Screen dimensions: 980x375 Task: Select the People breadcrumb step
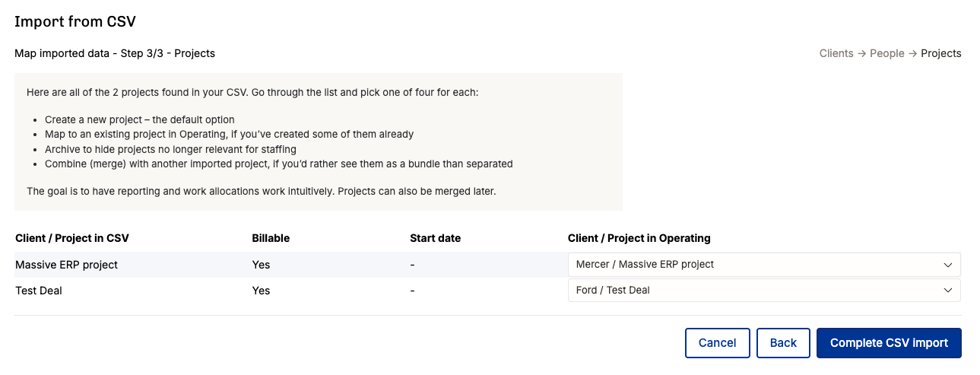(887, 53)
